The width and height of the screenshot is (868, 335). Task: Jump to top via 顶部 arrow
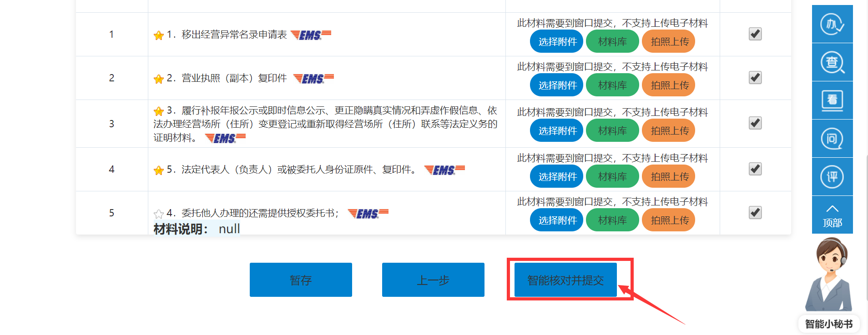coord(832,215)
